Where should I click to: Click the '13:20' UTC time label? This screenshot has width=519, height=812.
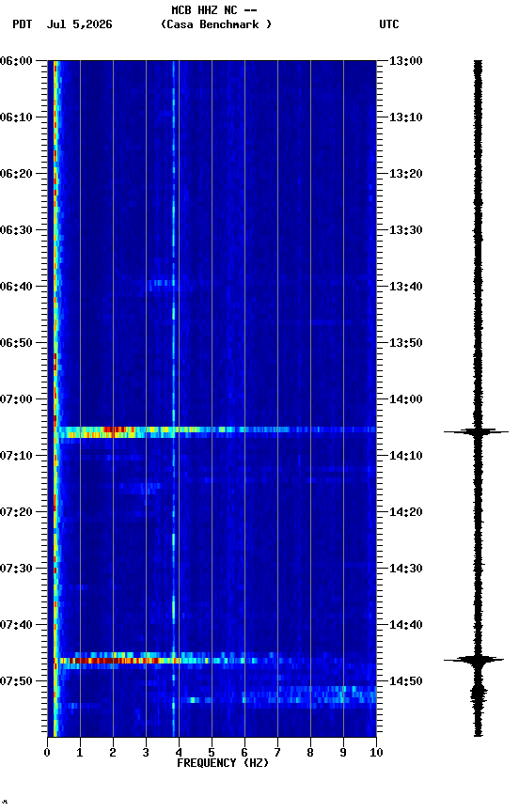point(406,174)
